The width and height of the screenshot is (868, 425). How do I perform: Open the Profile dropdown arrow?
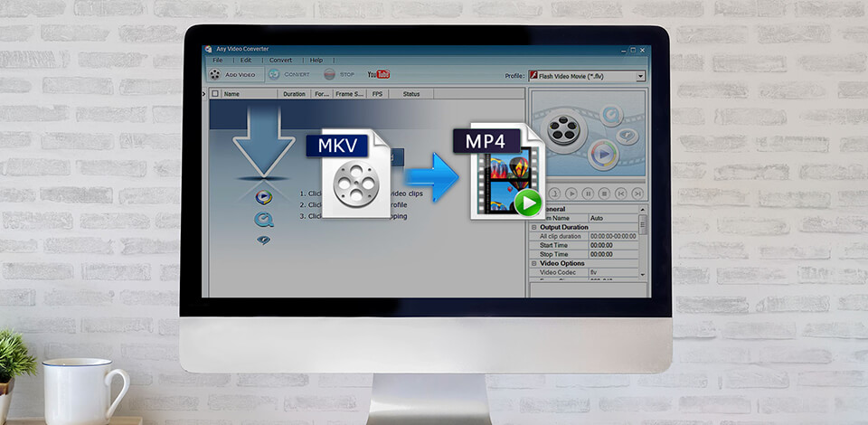point(640,76)
